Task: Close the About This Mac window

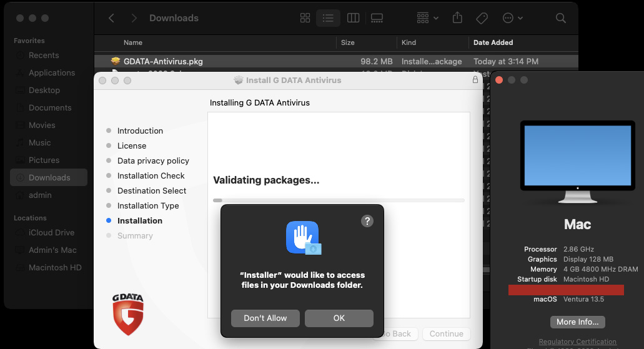Action: point(499,80)
